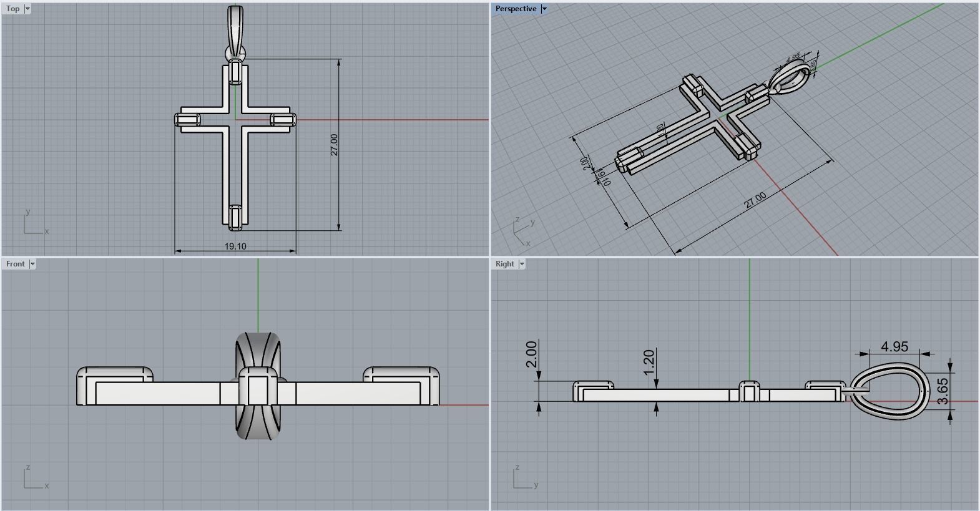
Task: Select the 27.00 dimension in Top view
Action: coord(334,145)
